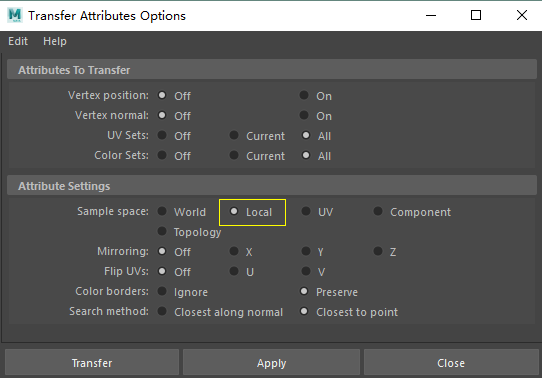
Task: Choose UV sample space
Action: (x=306, y=211)
